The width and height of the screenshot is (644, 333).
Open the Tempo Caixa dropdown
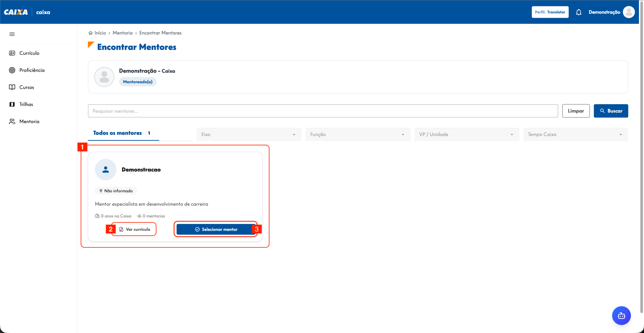576,134
